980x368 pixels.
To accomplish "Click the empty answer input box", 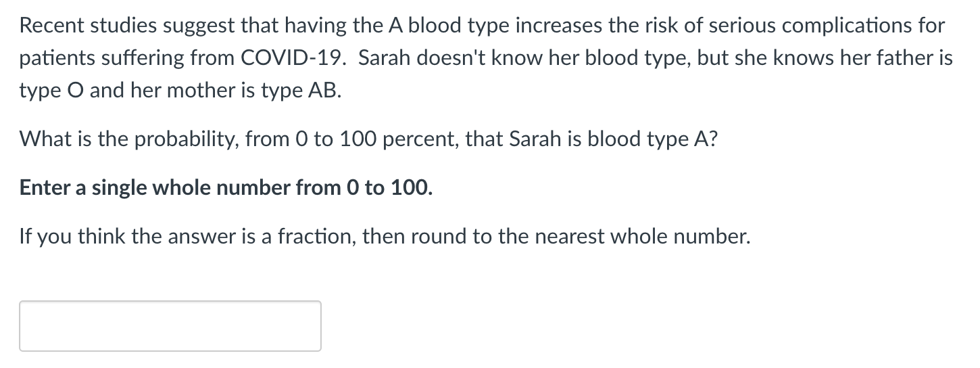I will [170, 326].
